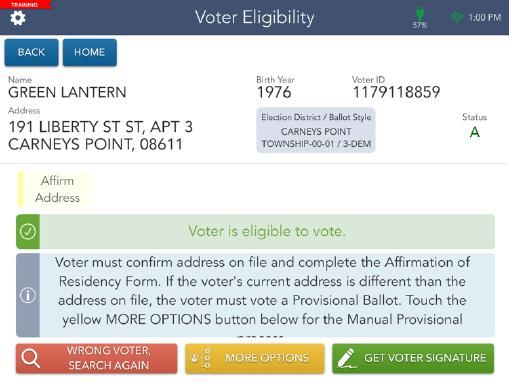509x382 pixels.
Task: Select the Affirm Address flag
Action: 55,189
